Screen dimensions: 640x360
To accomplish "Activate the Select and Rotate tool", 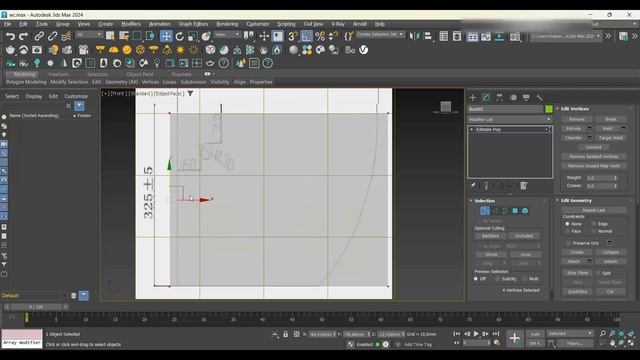I will [180, 36].
